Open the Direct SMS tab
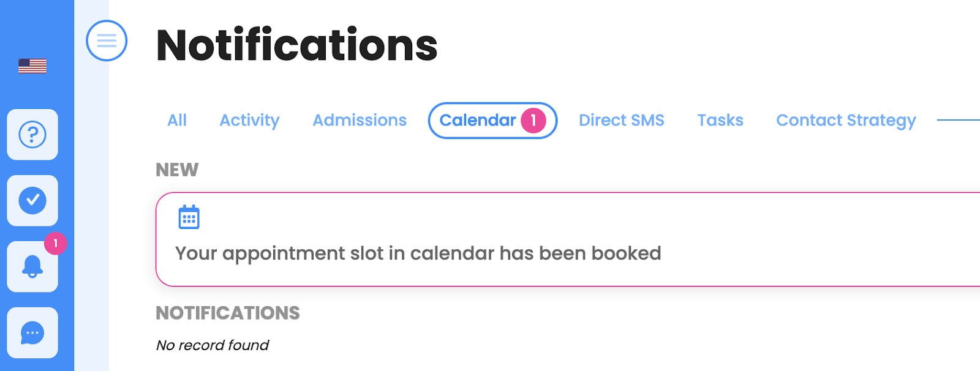980x371 pixels. click(621, 121)
